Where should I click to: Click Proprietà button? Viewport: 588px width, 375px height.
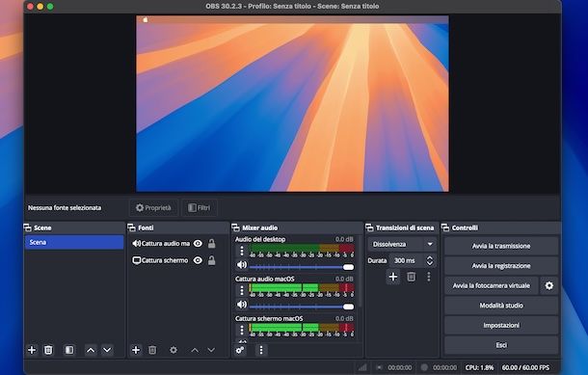(x=153, y=208)
